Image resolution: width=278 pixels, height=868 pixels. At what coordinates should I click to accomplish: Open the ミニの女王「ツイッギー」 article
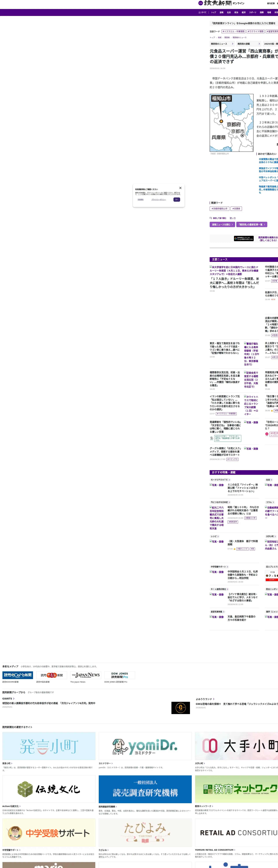click(x=243, y=488)
